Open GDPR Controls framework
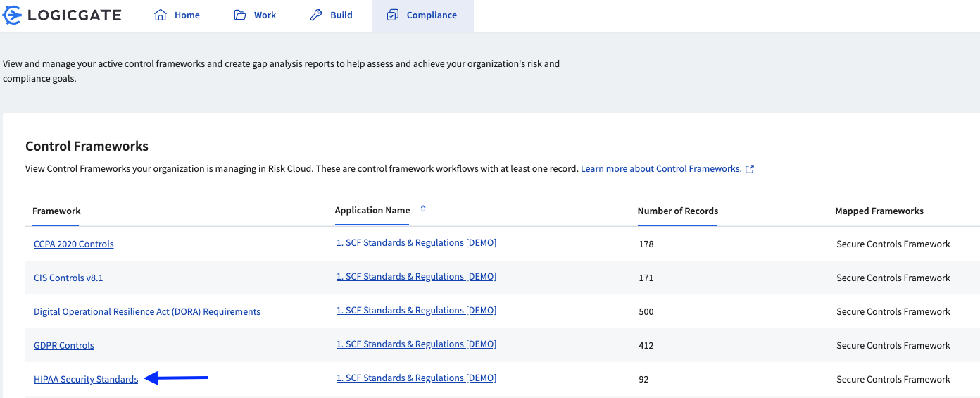The image size is (980, 398). click(x=63, y=345)
